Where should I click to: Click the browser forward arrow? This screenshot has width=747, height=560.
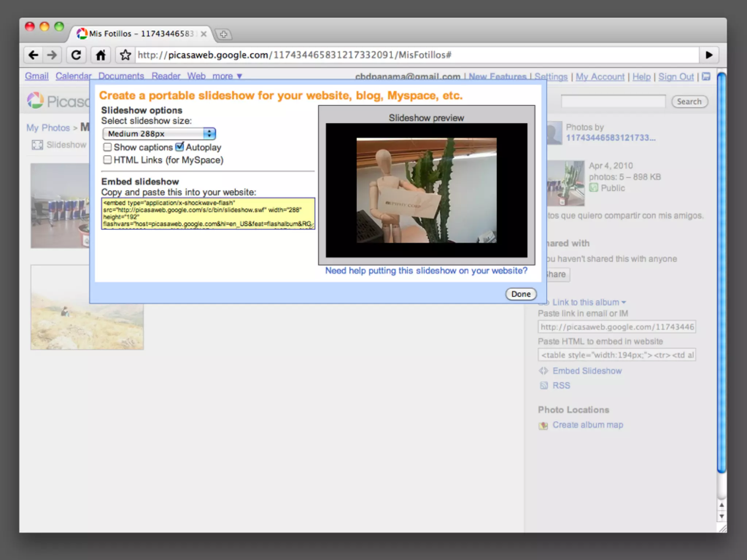52,55
